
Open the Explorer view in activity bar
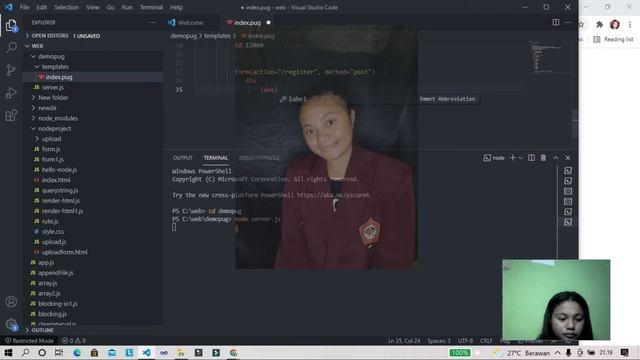11,25
